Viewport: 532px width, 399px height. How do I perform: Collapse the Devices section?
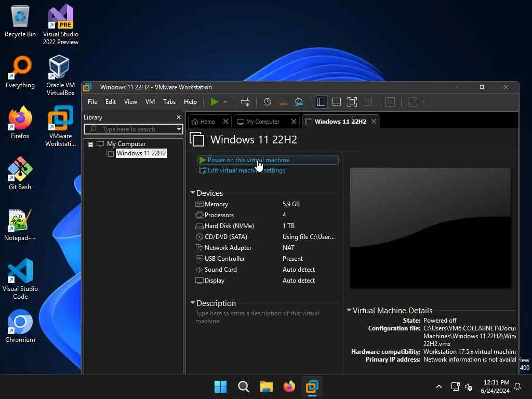coord(193,193)
